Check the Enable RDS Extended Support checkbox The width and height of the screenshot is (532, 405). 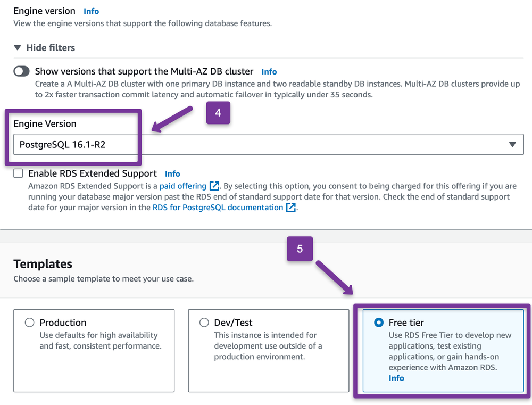click(x=18, y=173)
